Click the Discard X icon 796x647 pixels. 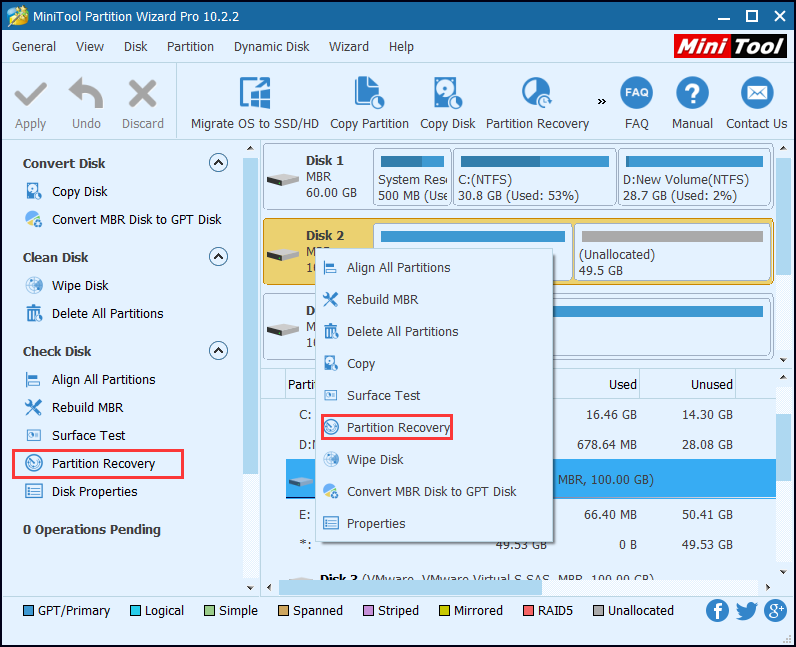(x=142, y=93)
